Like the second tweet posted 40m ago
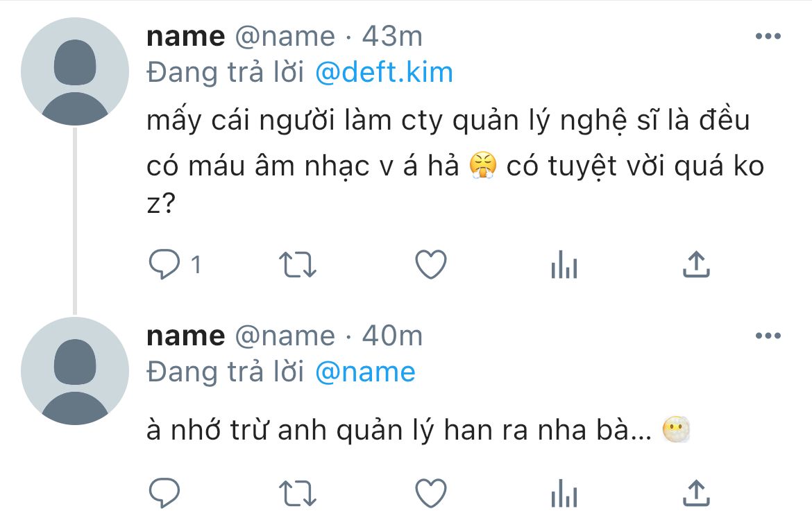The width and height of the screenshot is (812, 527). (431, 493)
